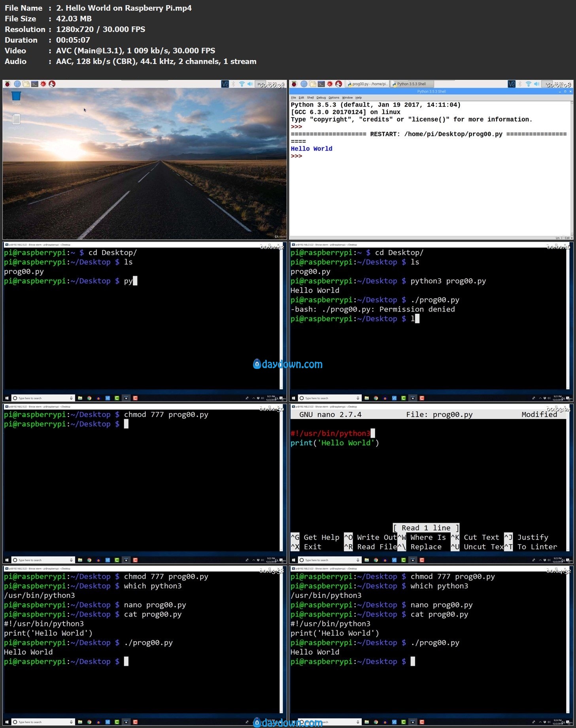
Task: Click the '^W Where Is' shortcut in nano
Action: 421,538
